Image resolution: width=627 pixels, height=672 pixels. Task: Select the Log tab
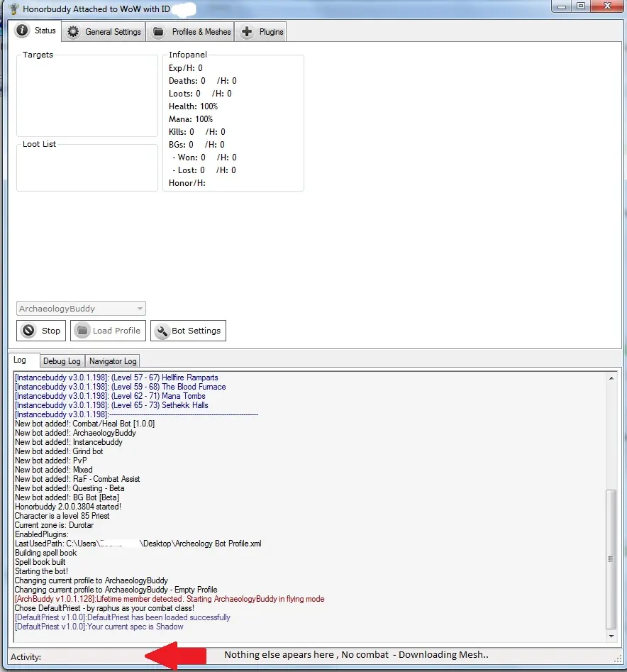pyautogui.click(x=20, y=360)
